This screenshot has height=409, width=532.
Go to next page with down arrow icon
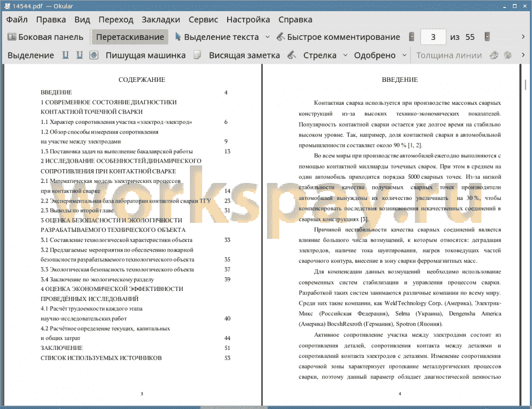tap(487, 37)
